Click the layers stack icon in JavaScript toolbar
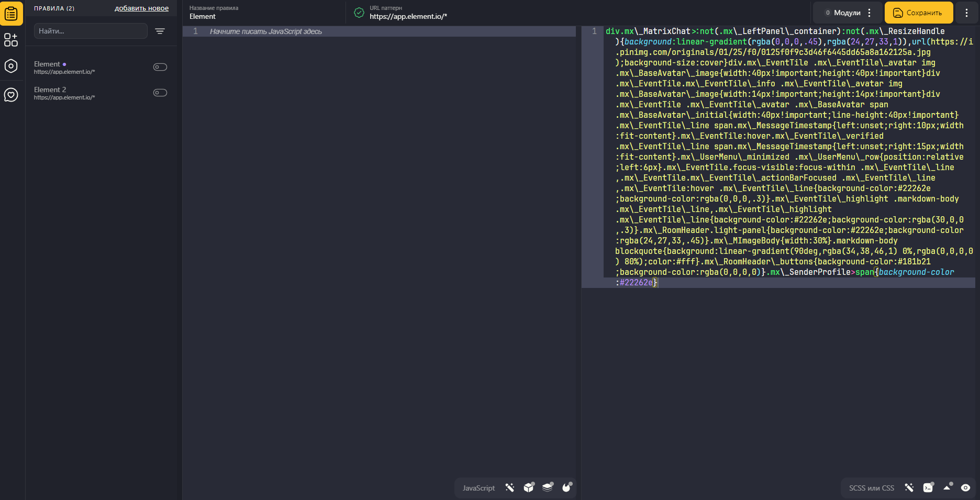 pyautogui.click(x=548, y=487)
